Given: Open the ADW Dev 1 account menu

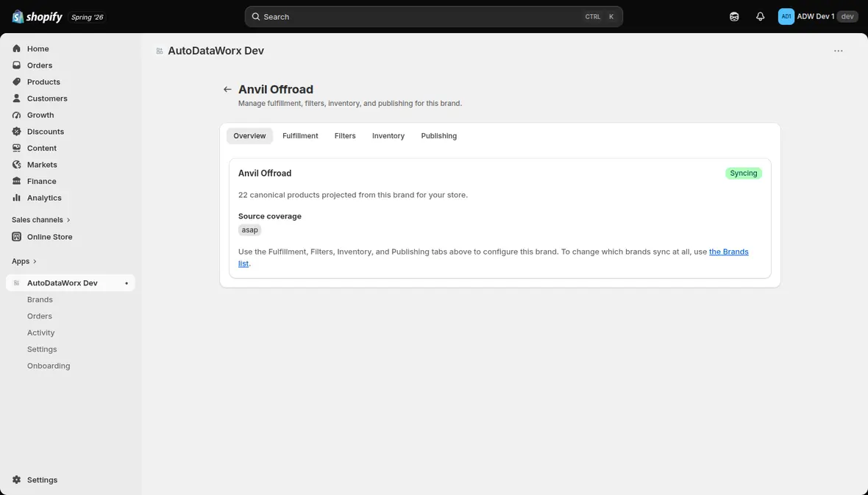Looking at the screenshot, I should tap(818, 17).
